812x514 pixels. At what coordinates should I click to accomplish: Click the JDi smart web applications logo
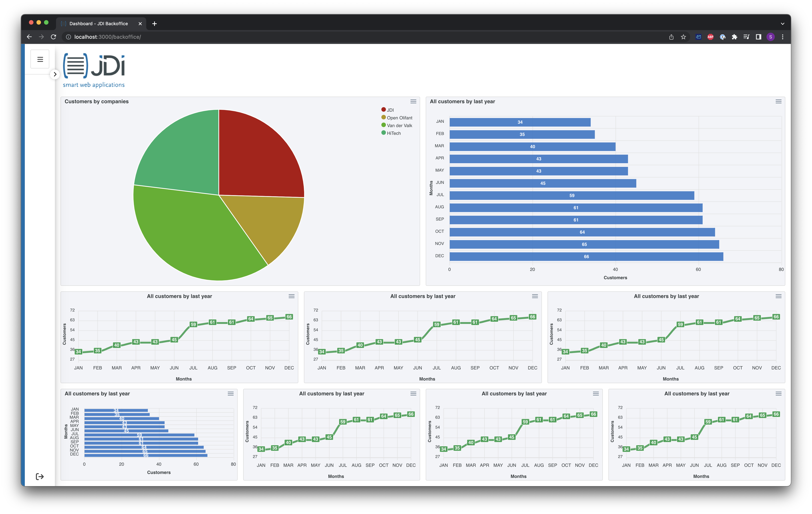coord(94,71)
